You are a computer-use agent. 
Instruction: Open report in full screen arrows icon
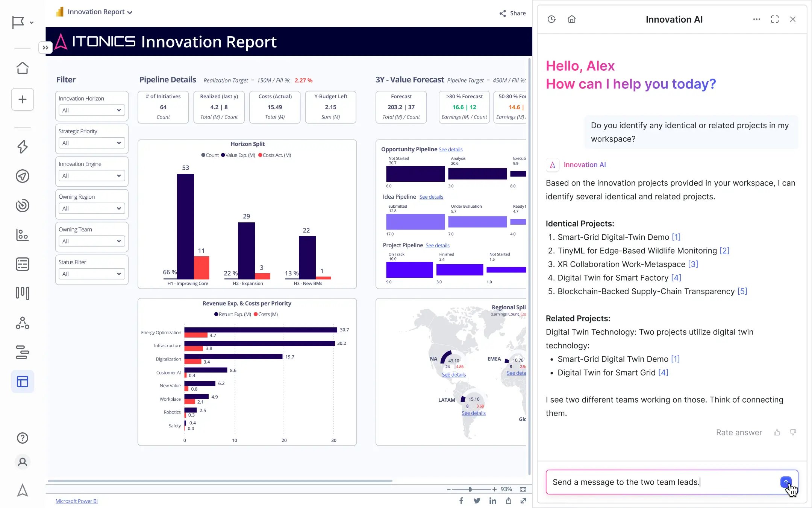tap(523, 501)
